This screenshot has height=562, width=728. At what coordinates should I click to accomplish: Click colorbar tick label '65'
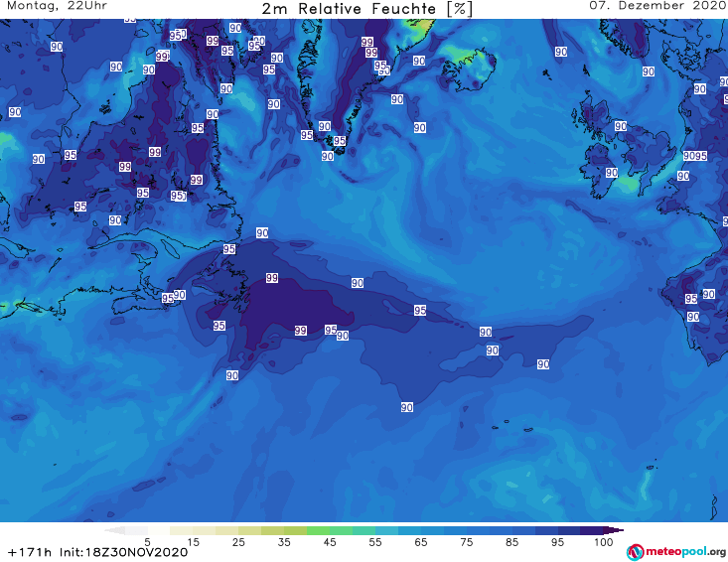[421, 542]
